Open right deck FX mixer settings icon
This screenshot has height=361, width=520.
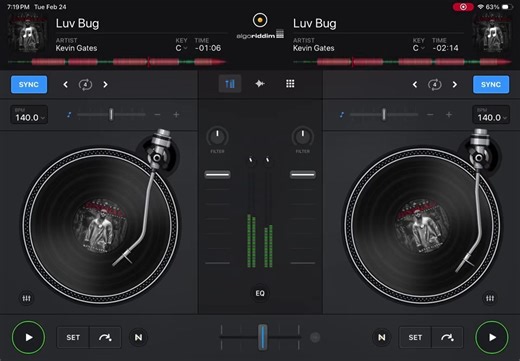pos(490,298)
